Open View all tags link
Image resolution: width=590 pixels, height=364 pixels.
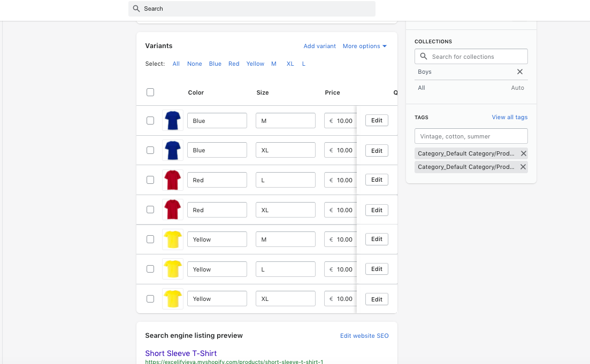(509, 117)
